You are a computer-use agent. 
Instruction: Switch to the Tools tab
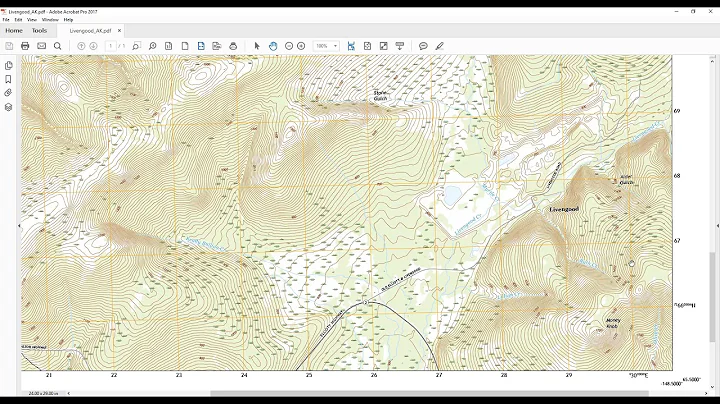[39, 30]
